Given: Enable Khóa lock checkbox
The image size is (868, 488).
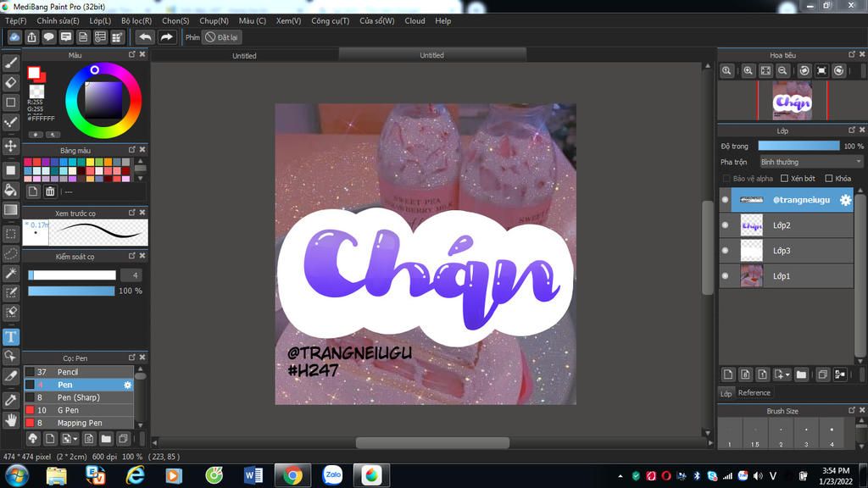Looking at the screenshot, I should pyautogui.click(x=829, y=178).
